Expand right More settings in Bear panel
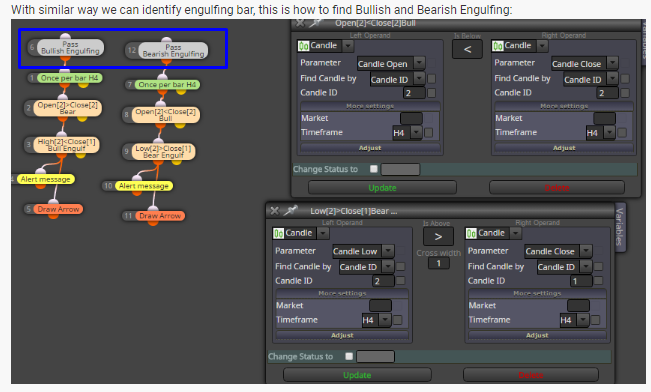Viewport: 651px width, 392px height. (x=537, y=294)
